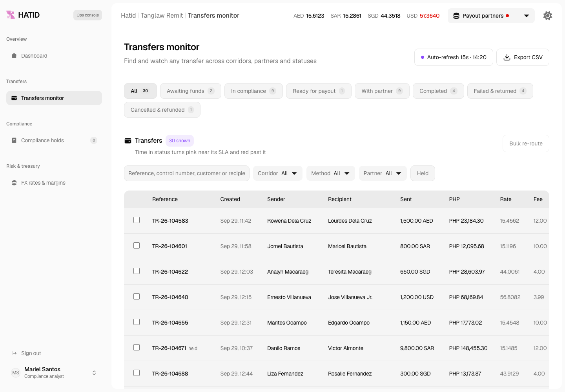
Task: Toggle the Held filter
Action: (x=423, y=173)
